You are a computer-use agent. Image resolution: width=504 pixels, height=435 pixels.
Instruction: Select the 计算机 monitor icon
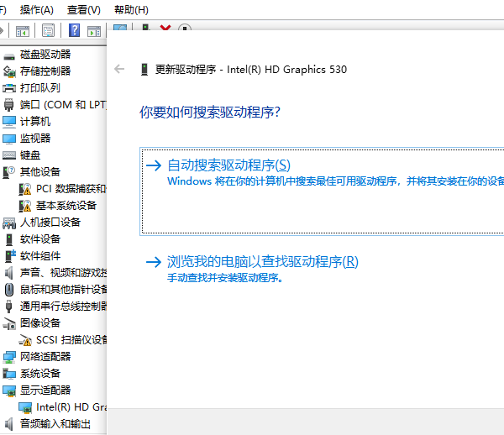point(9,122)
